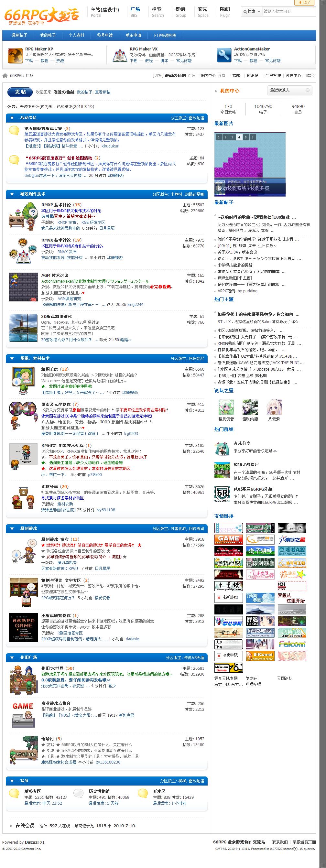
Task: Click the 八云紫 avatar
Action: pos(274,407)
